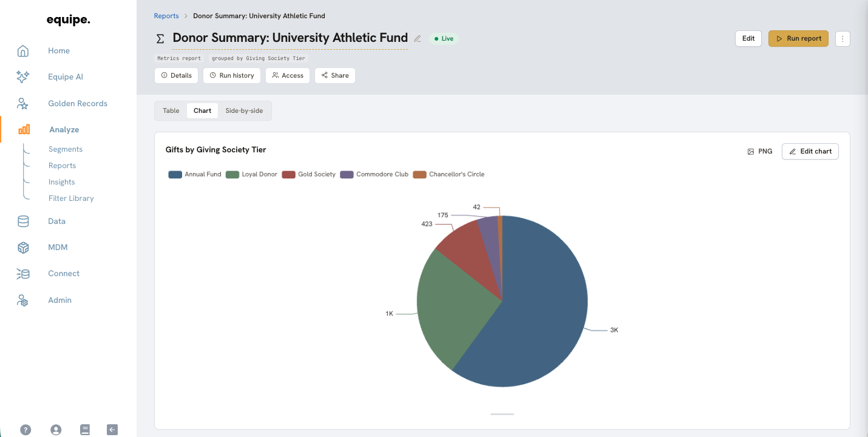
Task: Follow the Reports breadcrumb link
Action: click(166, 16)
